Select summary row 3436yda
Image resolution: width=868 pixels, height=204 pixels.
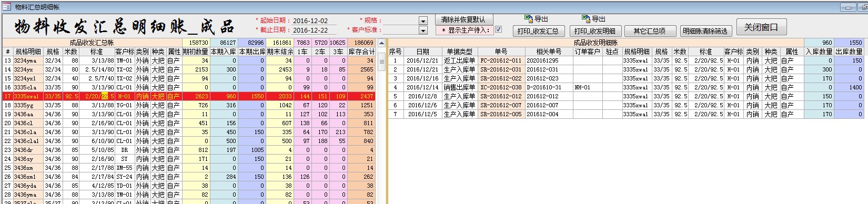[x=189, y=186]
